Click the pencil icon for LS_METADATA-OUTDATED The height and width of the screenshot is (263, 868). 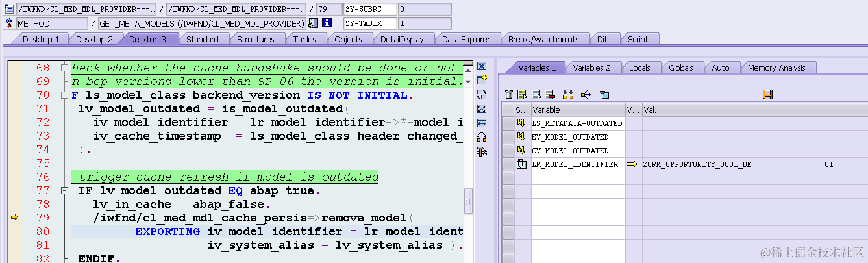click(x=521, y=123)
